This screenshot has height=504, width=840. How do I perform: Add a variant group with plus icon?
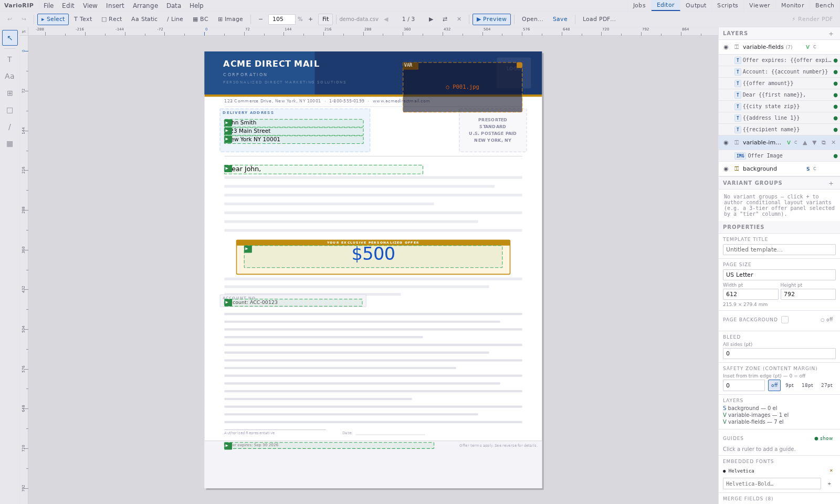pyautogui.click(x=831, y=183)
